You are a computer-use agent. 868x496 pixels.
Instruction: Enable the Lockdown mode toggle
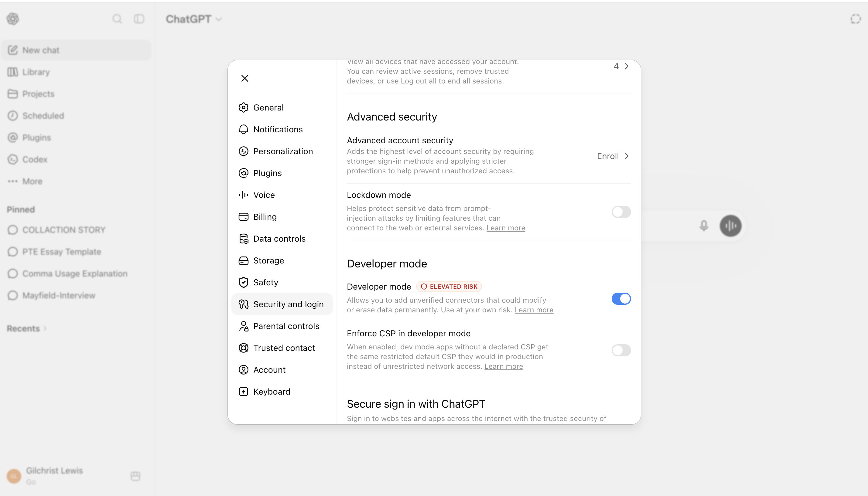point(621,212)
